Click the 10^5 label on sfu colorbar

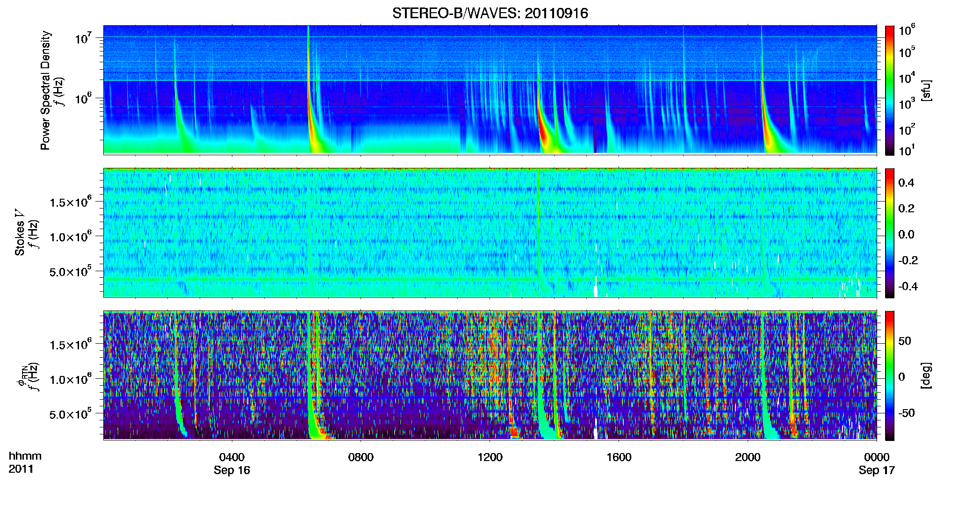click(x=907, y=51)
